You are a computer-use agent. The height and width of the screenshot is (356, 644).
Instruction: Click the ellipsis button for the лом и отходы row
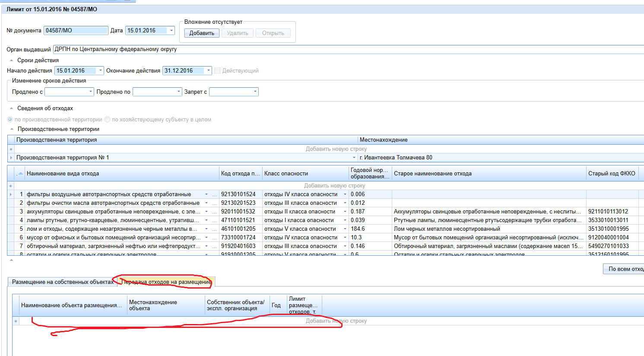coord(214,229)
